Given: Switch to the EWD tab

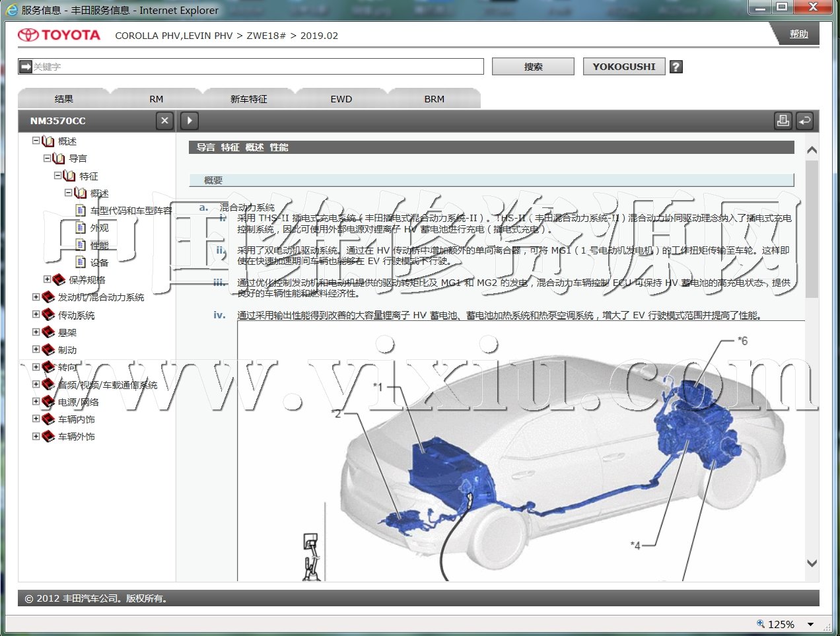Looking at the screenshot, I should pos(341,99).
